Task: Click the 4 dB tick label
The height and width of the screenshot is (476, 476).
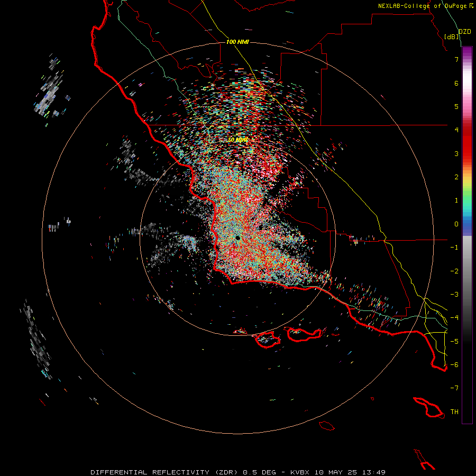Action: [x=456, y=130]
